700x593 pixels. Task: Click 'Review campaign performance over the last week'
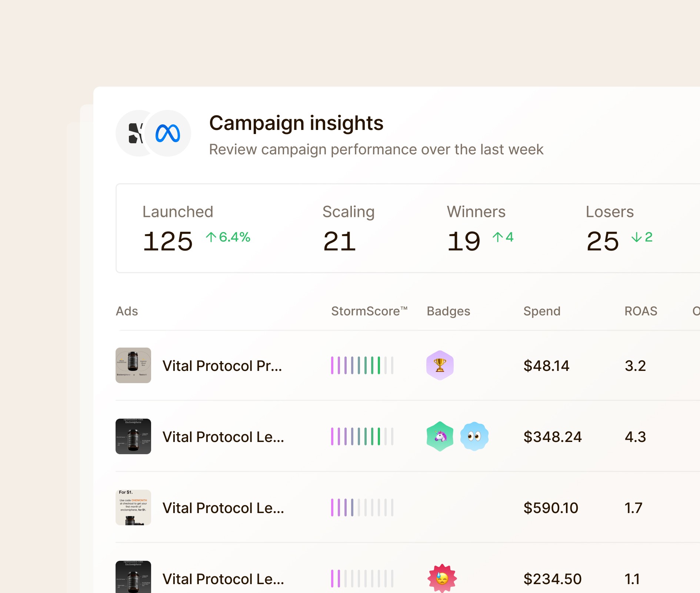pyautogui.click(x=376, y=150)
